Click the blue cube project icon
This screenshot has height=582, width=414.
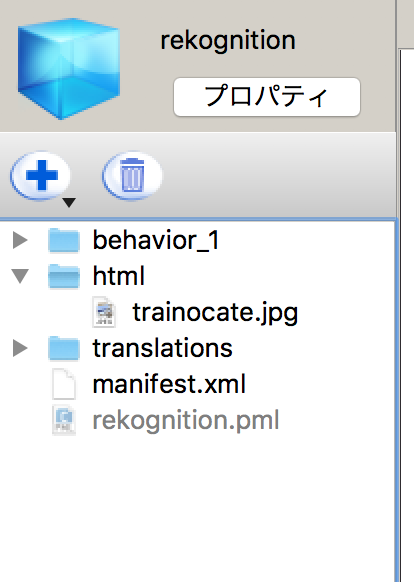click(x=69, y=68)
